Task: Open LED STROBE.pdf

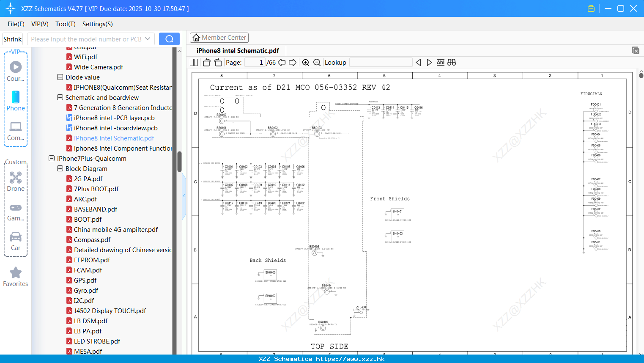Action: 97,341
